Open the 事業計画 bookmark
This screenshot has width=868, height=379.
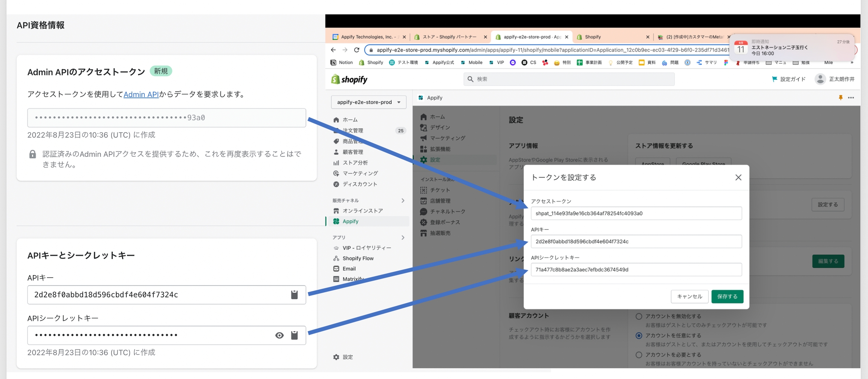coord(589,63)
